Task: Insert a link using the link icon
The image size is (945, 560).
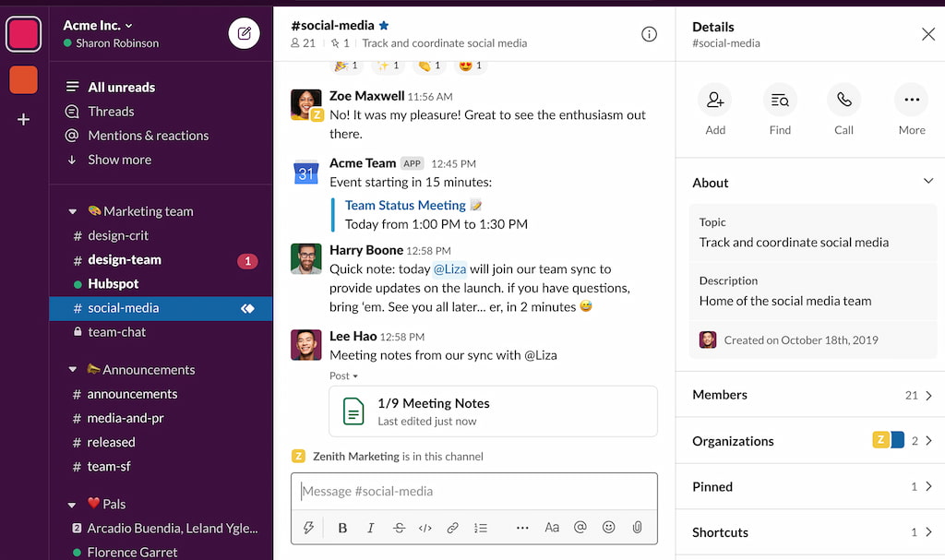Action: 452,527
